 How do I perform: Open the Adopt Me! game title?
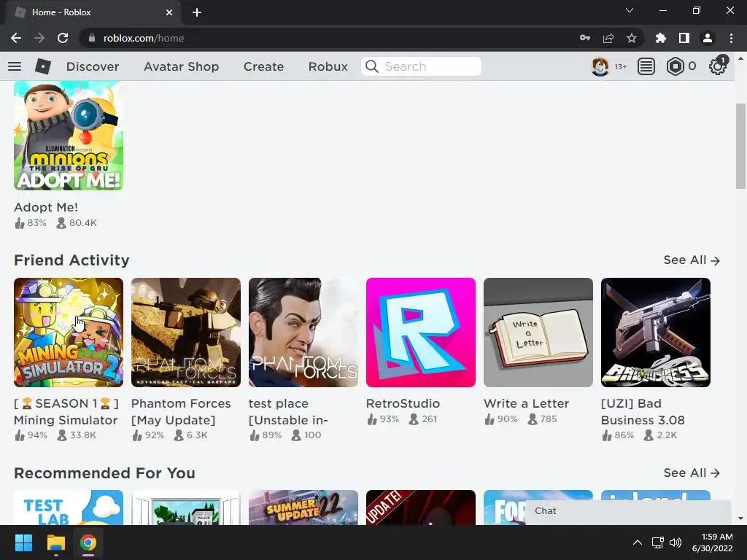(46, 207)
